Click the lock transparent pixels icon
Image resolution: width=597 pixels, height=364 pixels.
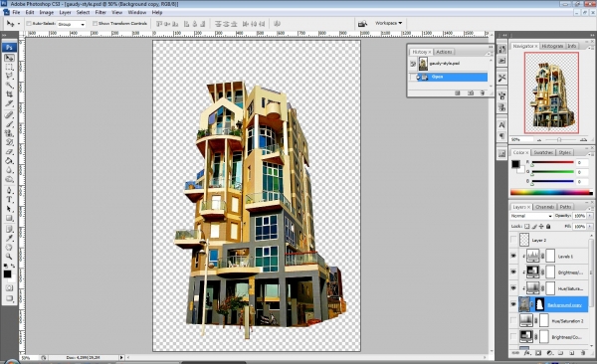click(x=527, y=226)
